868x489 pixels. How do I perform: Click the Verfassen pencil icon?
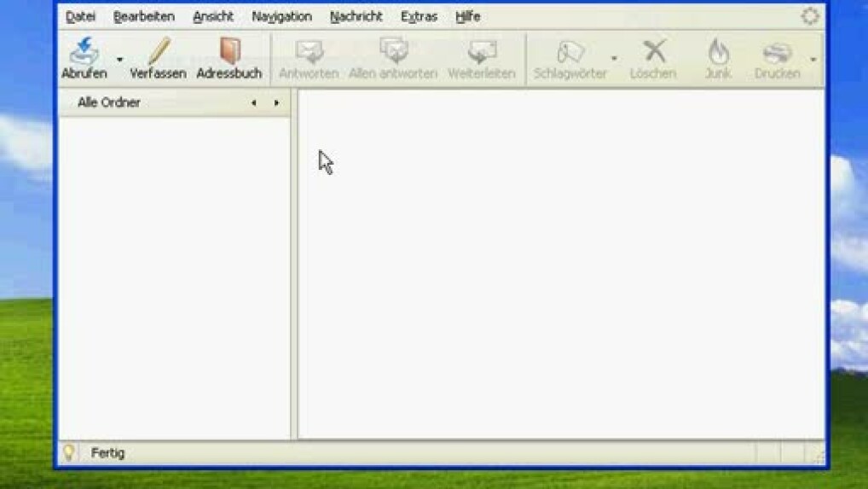pos(158,52)
